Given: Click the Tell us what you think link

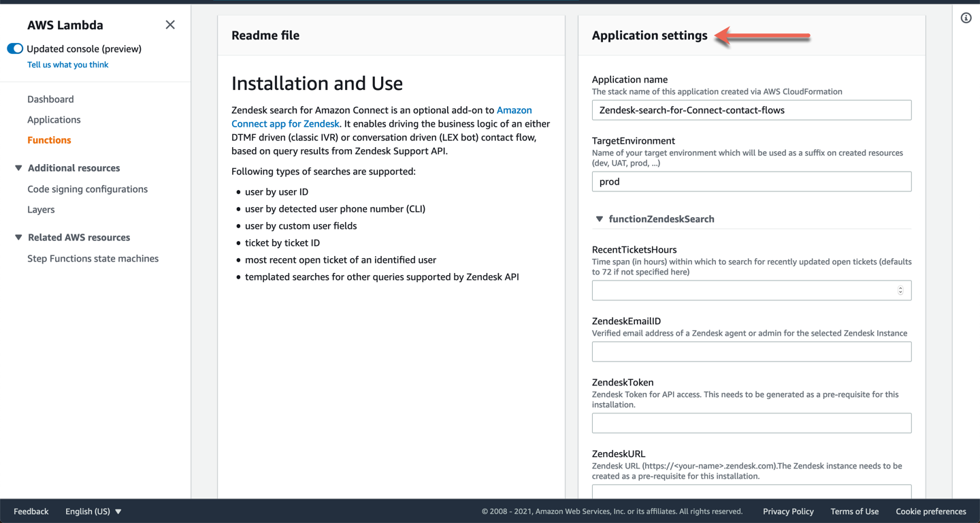Looking at the screenshot, I should [x=67, y=65].
